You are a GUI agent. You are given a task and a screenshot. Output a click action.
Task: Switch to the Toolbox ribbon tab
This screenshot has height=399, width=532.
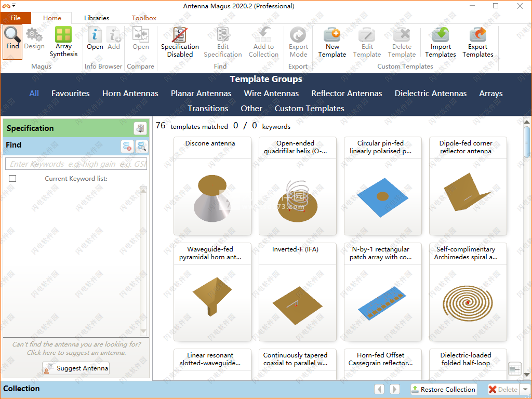144,18
